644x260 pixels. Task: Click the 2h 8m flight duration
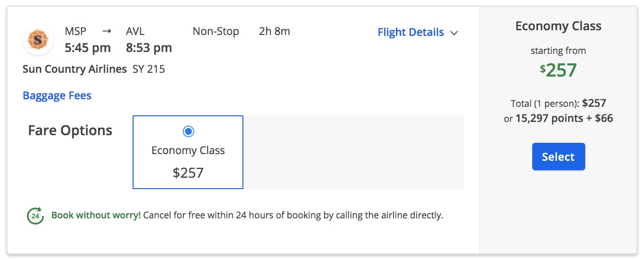(275, 32)
